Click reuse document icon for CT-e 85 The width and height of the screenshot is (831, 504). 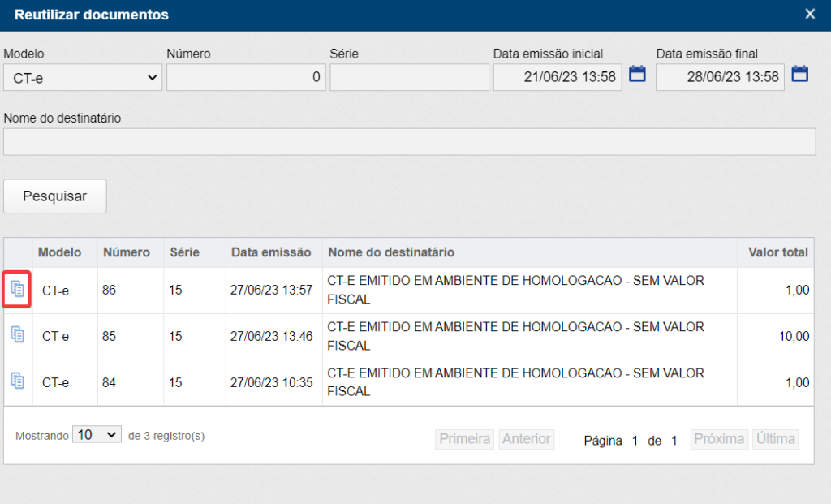coord(18,334)
